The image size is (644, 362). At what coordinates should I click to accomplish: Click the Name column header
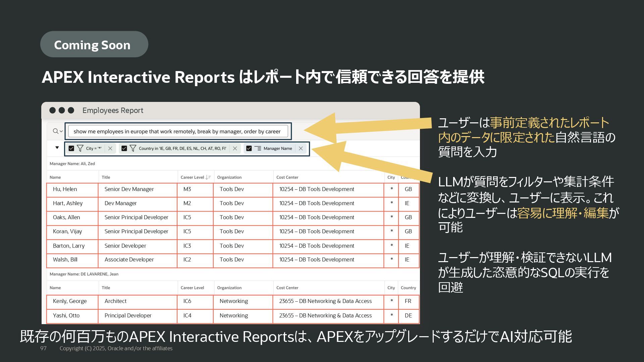55,177
